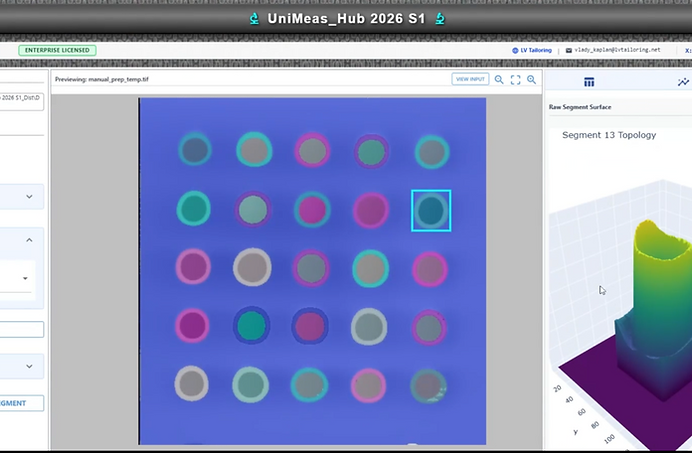
Task: Click the globe icon beside LV Tailoring
Action: tap(515, 50)
